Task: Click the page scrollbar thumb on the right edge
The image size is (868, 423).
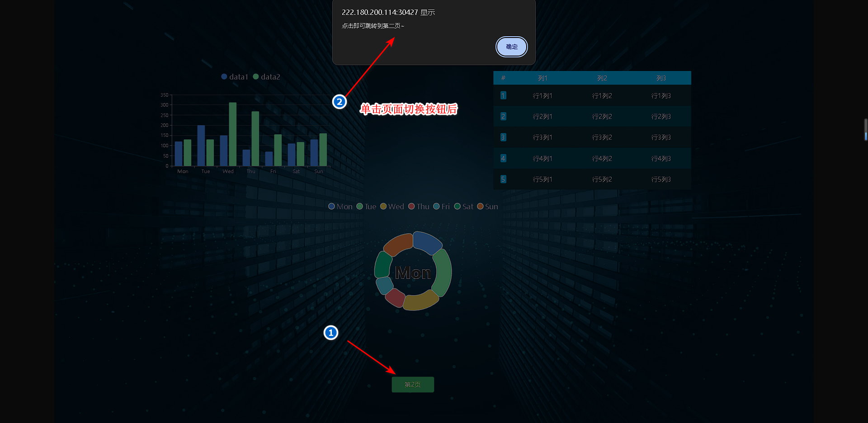Action: pyautogui.click(x=865, y=130)
